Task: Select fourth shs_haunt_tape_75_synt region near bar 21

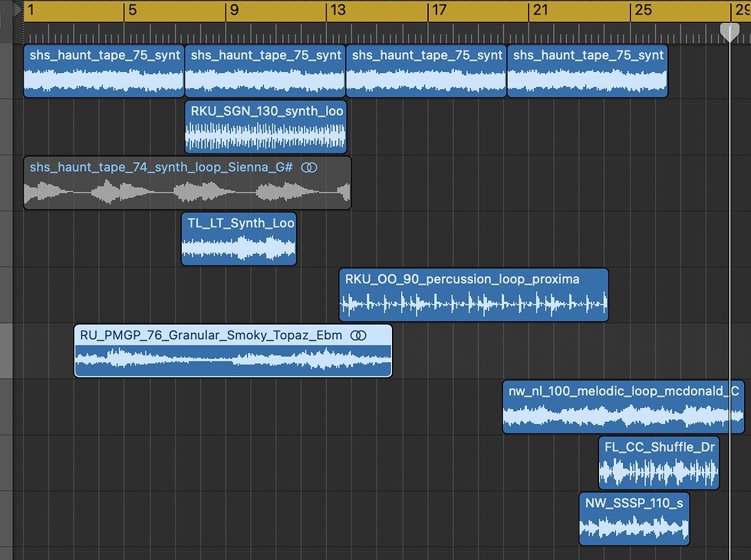Action: pyautogui.click(x=587, y=71)
